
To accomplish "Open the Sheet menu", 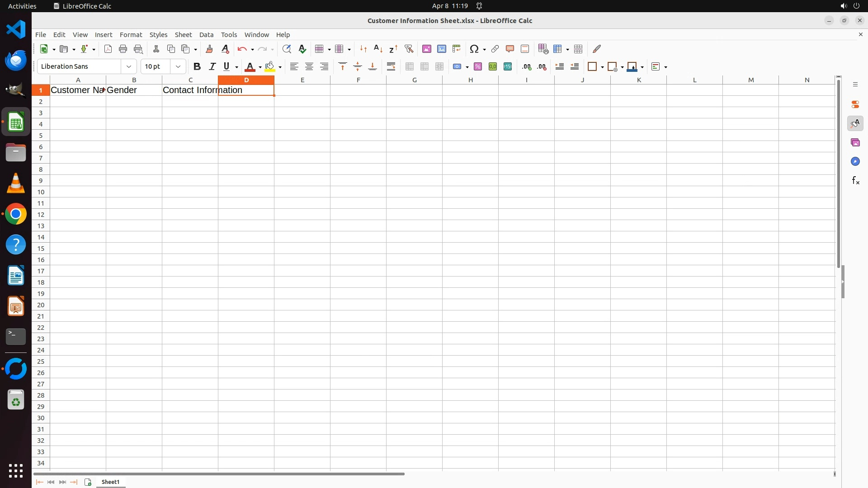I will pyautogui.click(x=183, y=35).
